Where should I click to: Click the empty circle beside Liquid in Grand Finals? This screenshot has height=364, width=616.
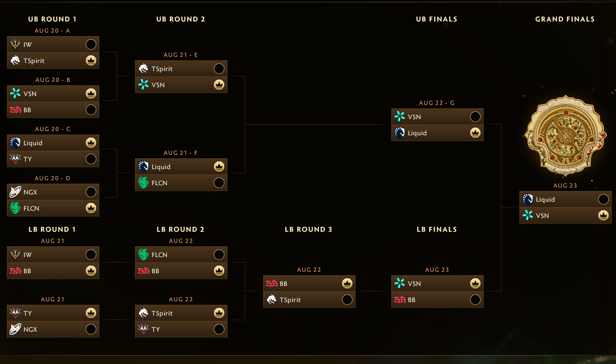click(603, 199)
